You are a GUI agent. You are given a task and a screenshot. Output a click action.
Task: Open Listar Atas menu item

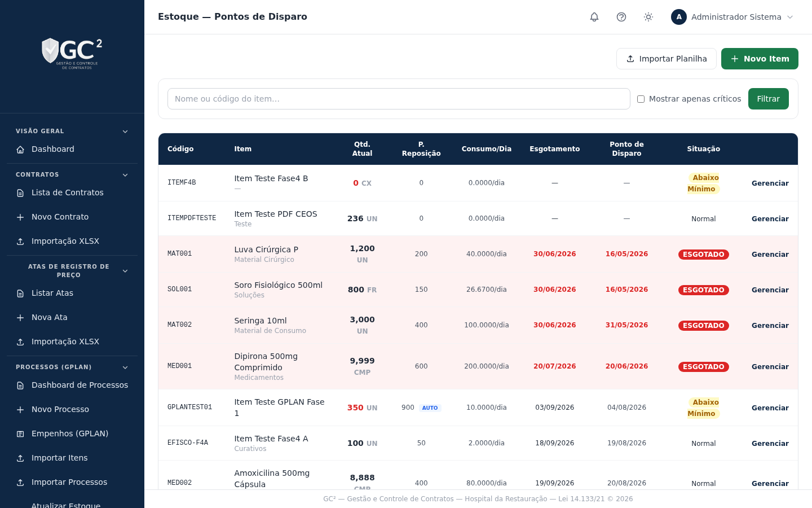(x=72, y=293)
